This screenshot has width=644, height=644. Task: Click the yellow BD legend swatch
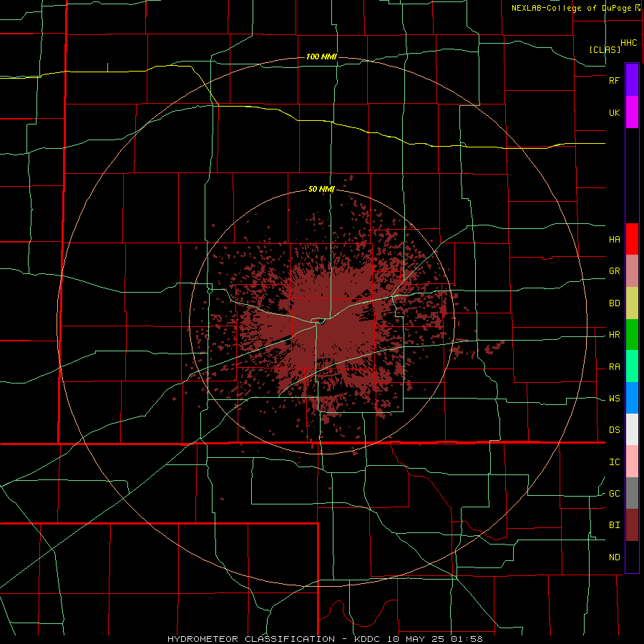[x=632, y=303]
